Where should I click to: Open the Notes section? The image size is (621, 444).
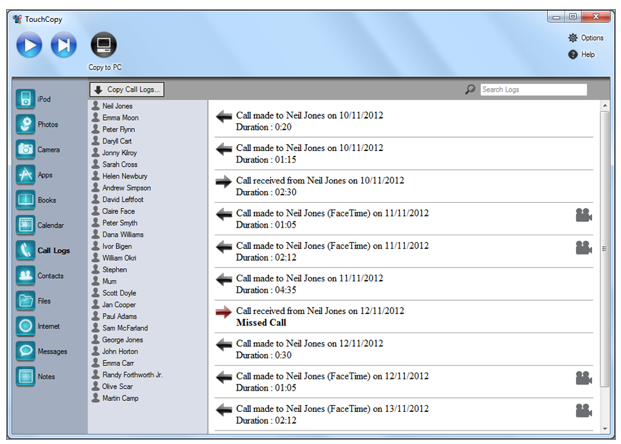click(x=36, y=376)
